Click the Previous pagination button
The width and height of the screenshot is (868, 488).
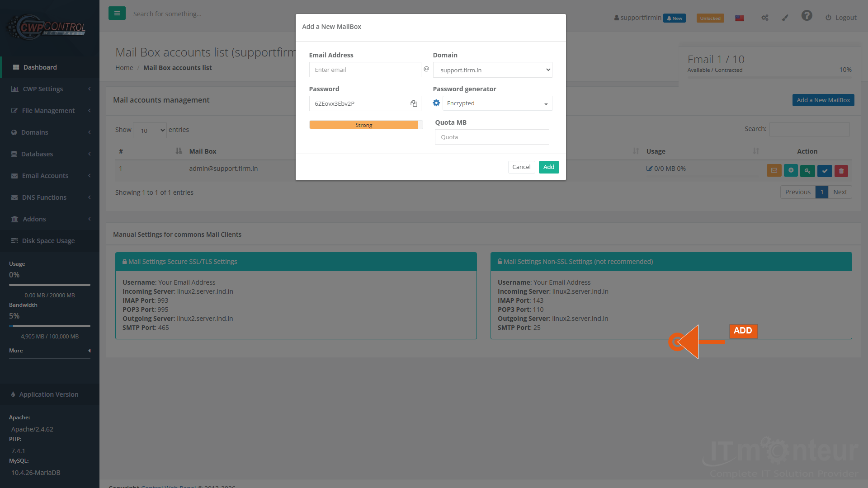click(x=797, y=192)
